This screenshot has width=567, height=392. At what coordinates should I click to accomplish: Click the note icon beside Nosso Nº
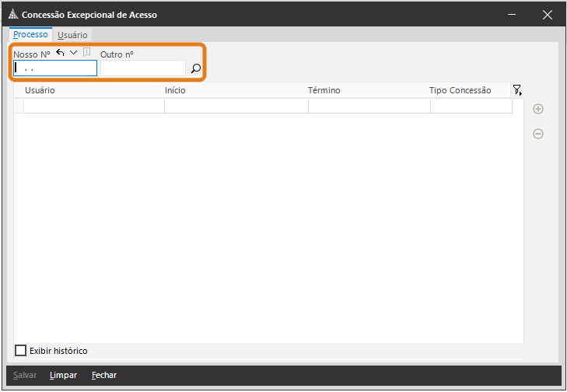coord(86,53)
